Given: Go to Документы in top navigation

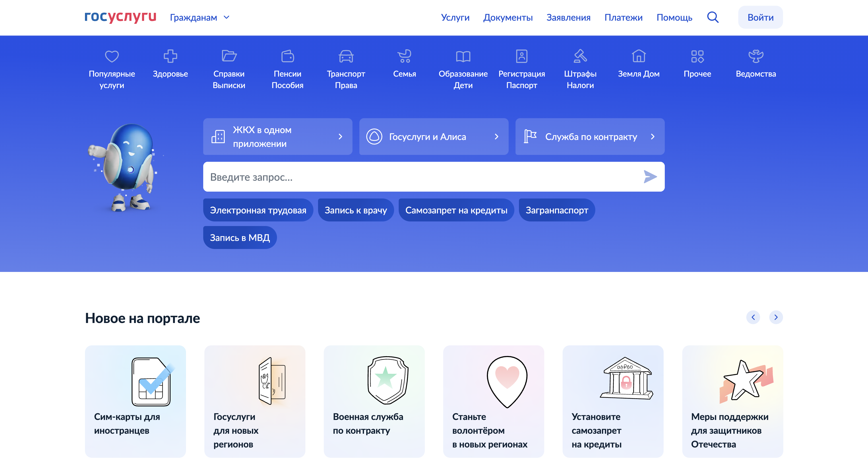Looking at the screenshot, I should coord(508,17).
